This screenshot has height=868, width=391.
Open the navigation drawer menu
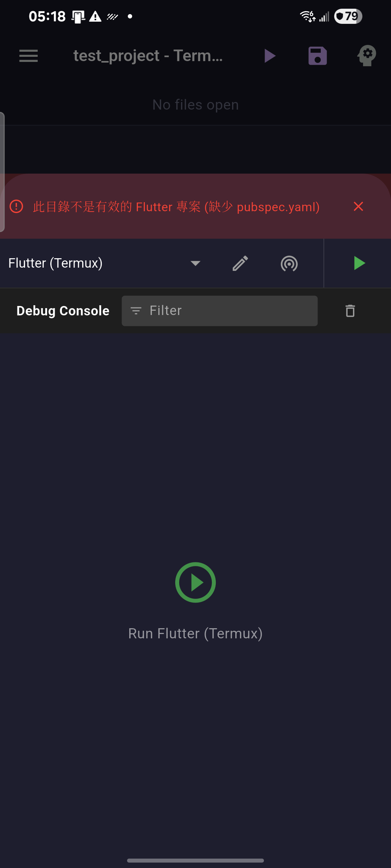[x=28, y=56]
